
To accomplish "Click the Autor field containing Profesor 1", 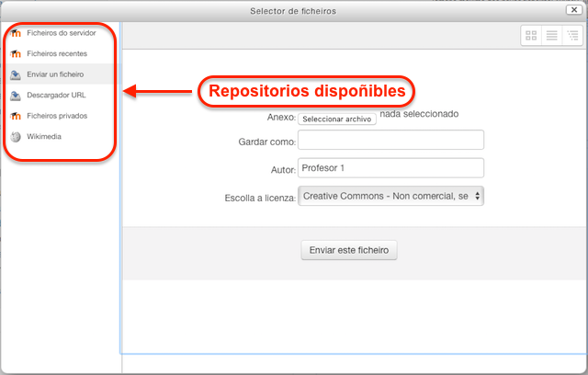I will click(390, 167).
